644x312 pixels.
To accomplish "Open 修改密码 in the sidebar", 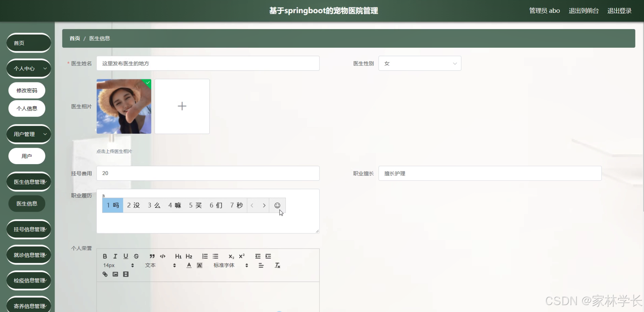I will (27, 90).
